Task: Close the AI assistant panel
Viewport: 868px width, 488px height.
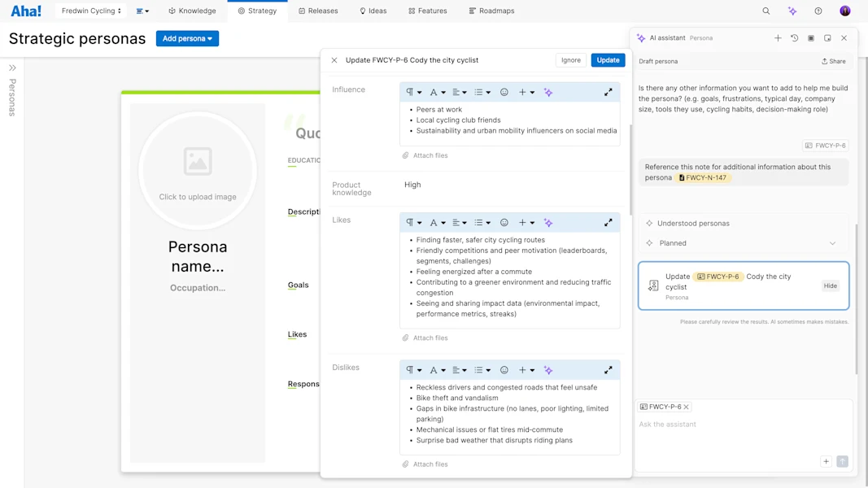Action: (844, 38)
